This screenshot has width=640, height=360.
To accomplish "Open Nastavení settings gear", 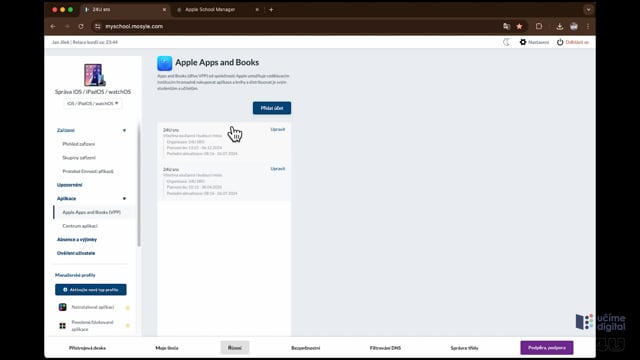I will 523,42.
